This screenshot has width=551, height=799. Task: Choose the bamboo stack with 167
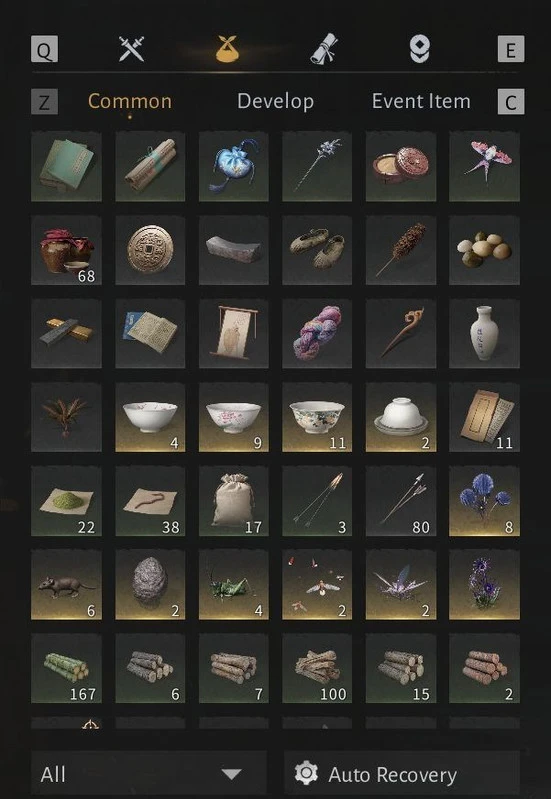(66, 669)
